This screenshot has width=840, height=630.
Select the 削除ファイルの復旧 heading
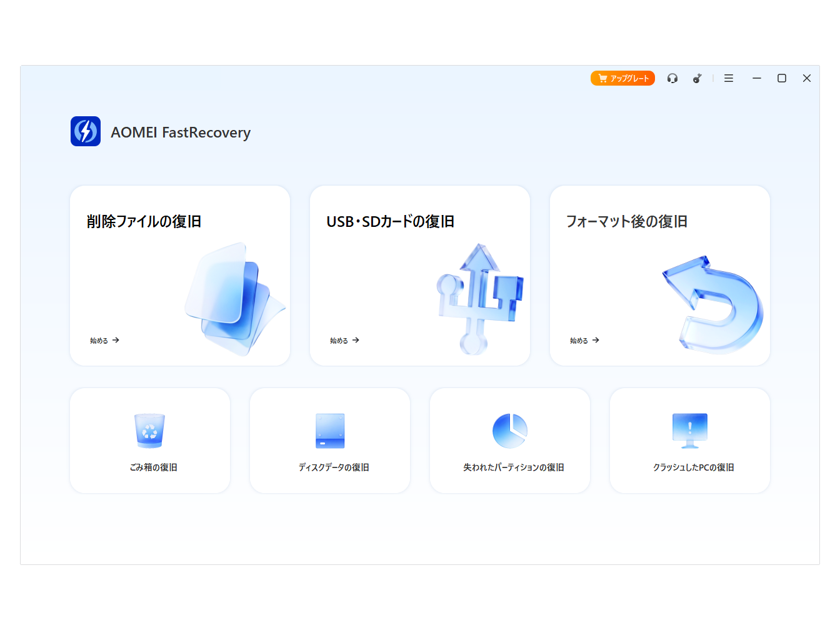point(144,221)
